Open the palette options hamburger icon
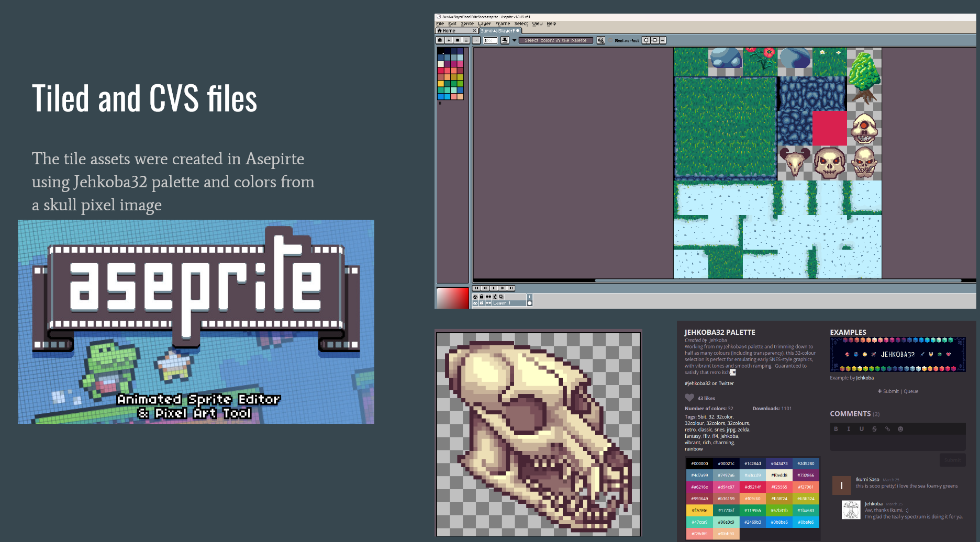 coord(466,40)
